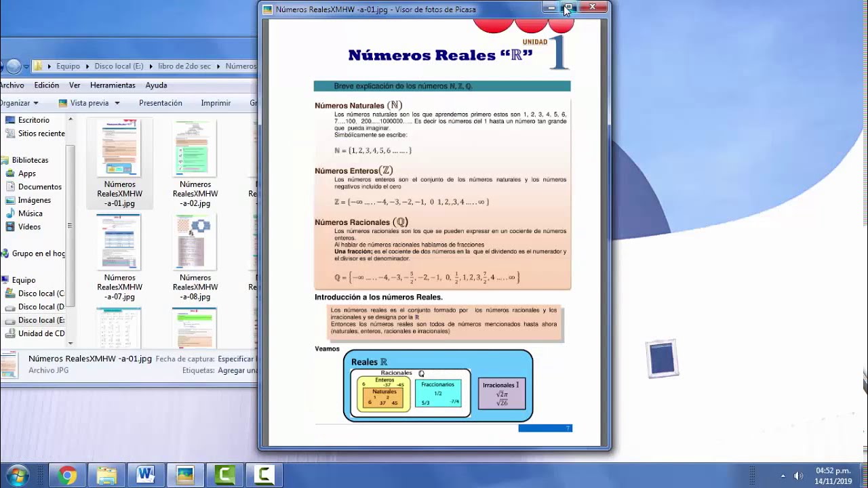Image resolution: width=868 pixels, height=488 pixels.
Task: Open the Edición menu
Action: tap(47, 85)
